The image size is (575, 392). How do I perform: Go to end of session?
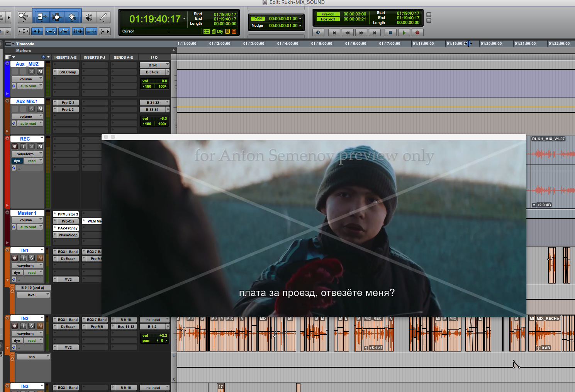(375, 33)
